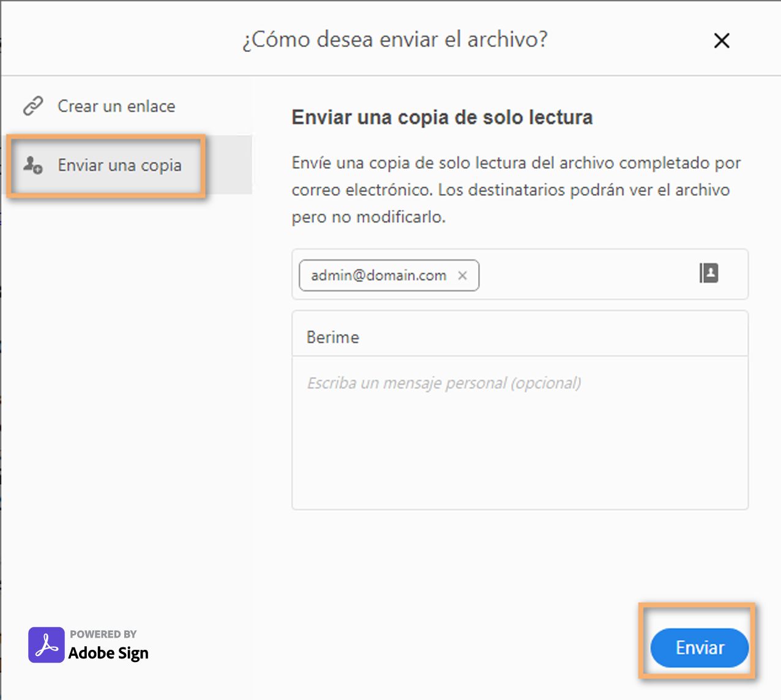
Task: Click the Adobe Sign logo icon
Action: pos(47,644)
